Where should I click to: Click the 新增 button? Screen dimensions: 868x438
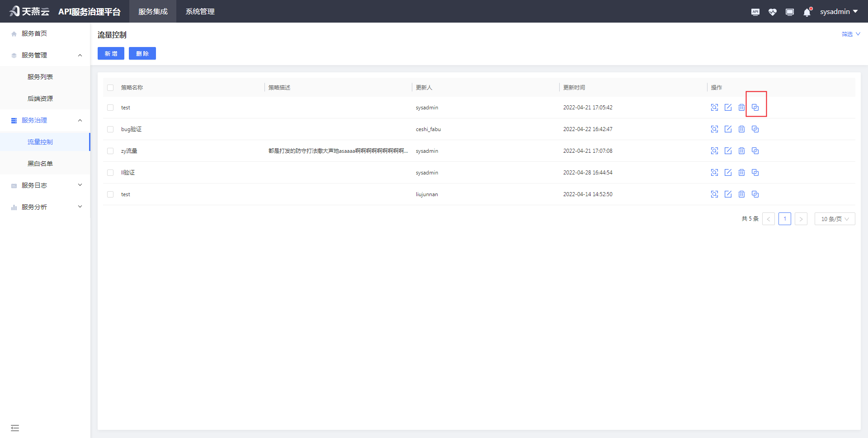[x=111, y=53]
